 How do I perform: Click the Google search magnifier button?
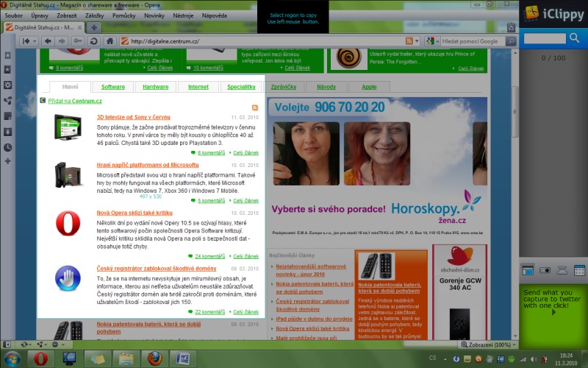[510, 41]
